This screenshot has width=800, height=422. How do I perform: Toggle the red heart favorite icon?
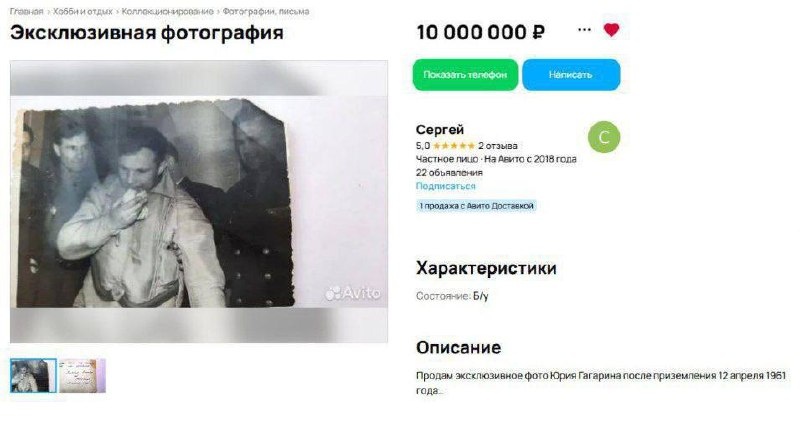click(611, 30)
